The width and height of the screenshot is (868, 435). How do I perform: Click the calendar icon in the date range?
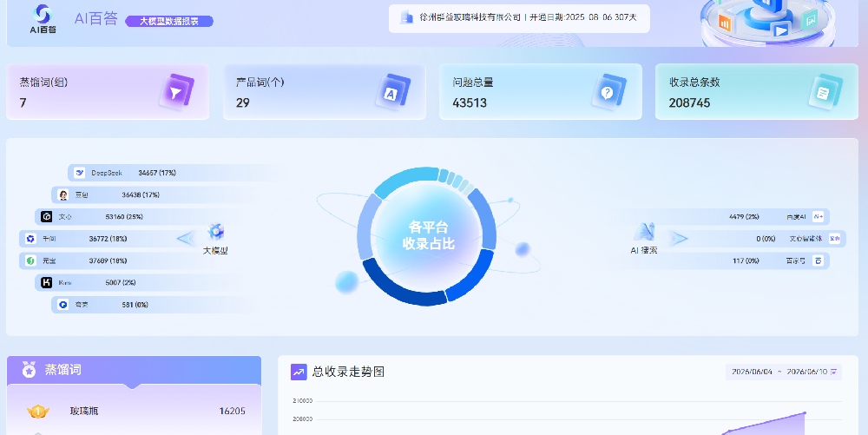pyautogui.click(x=833, y=372)
